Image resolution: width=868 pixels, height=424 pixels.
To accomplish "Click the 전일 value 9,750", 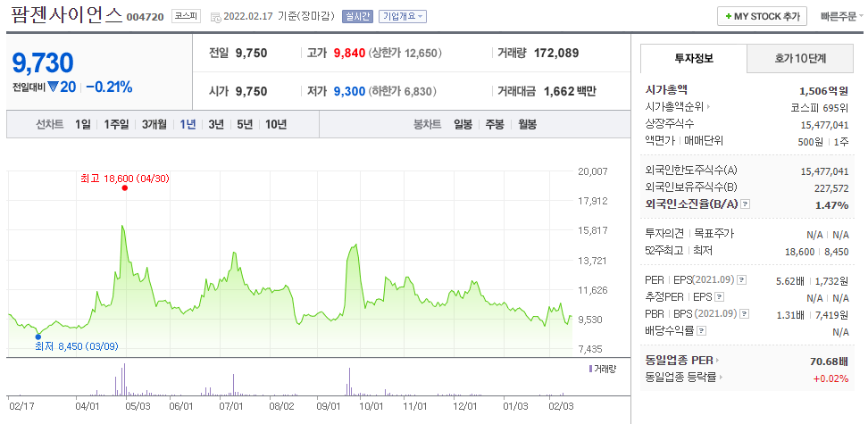I will (x=251, y=54).
